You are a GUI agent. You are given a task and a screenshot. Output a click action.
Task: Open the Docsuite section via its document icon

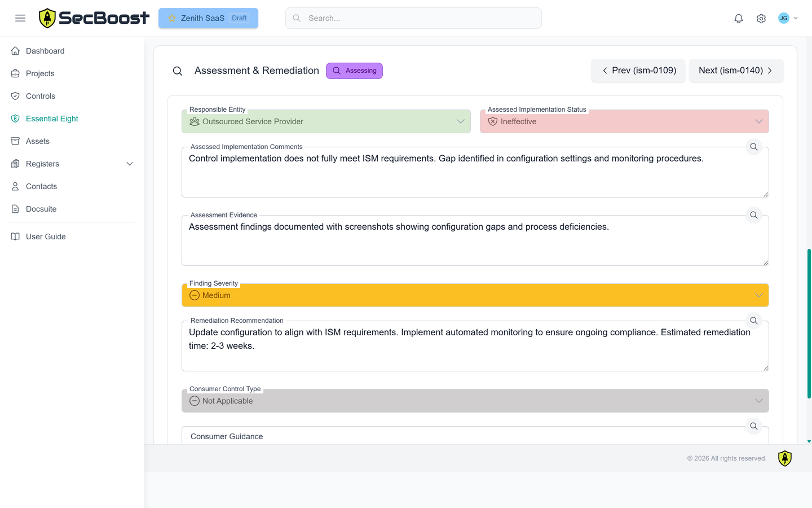point(15,209)
